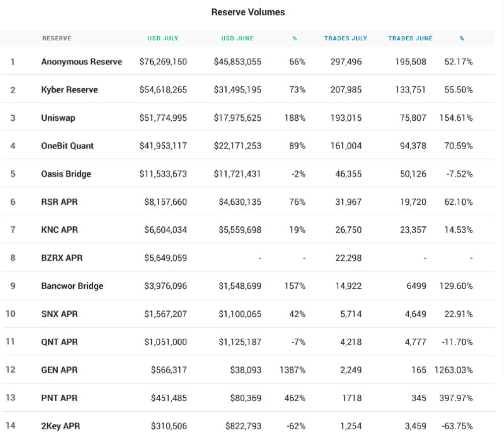Select the value "$22,171,253"
The height and width of the screenshot is (436, 504).
(237, 146)
